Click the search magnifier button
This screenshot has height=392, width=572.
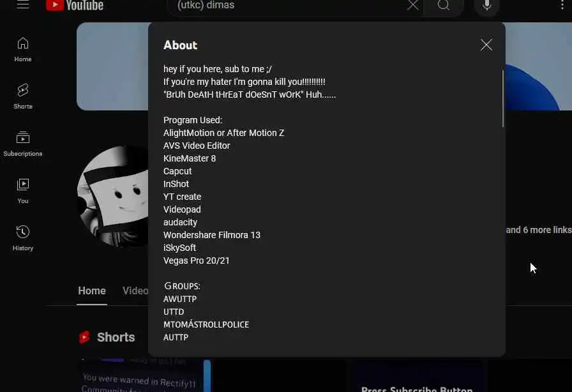(444, 5)
